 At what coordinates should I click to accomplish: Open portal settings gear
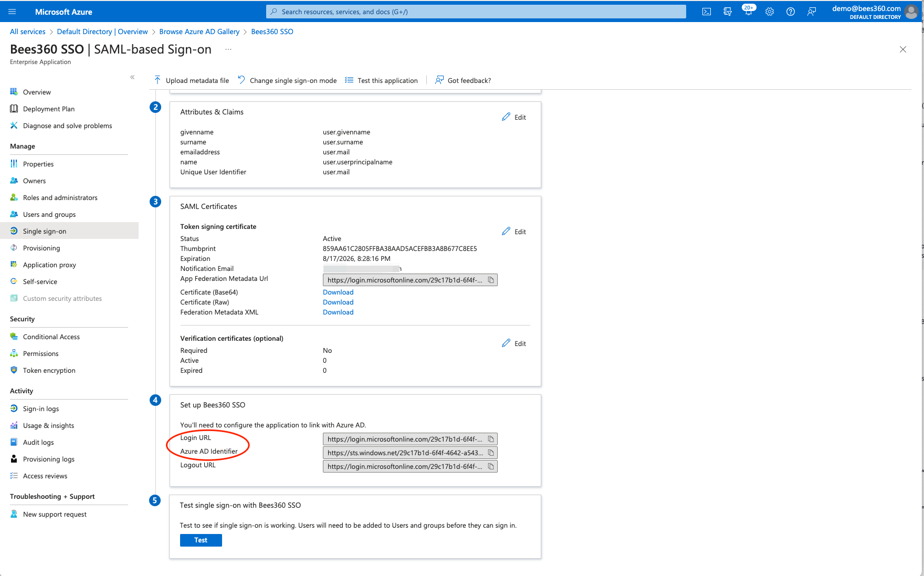pyautogui.click(x=770, y=12)
